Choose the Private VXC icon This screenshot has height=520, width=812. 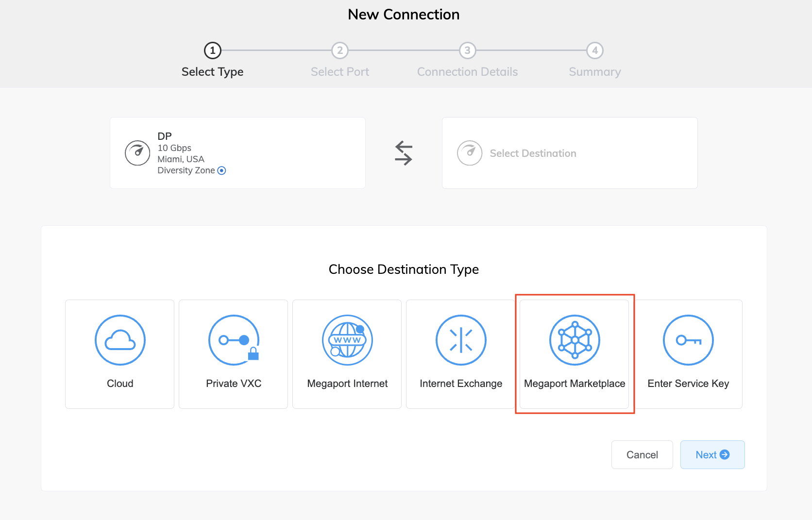[234, 340]
